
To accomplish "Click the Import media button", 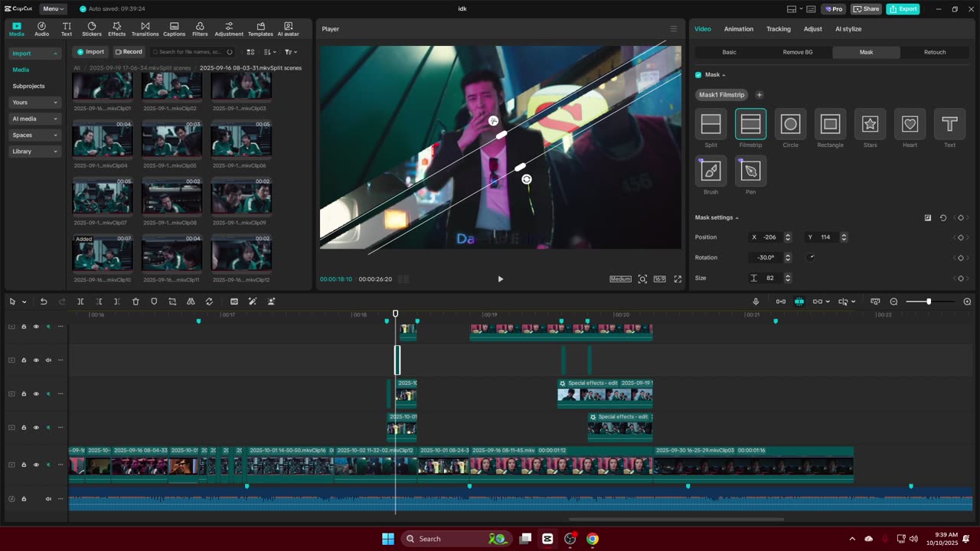I will click(90, 52).
